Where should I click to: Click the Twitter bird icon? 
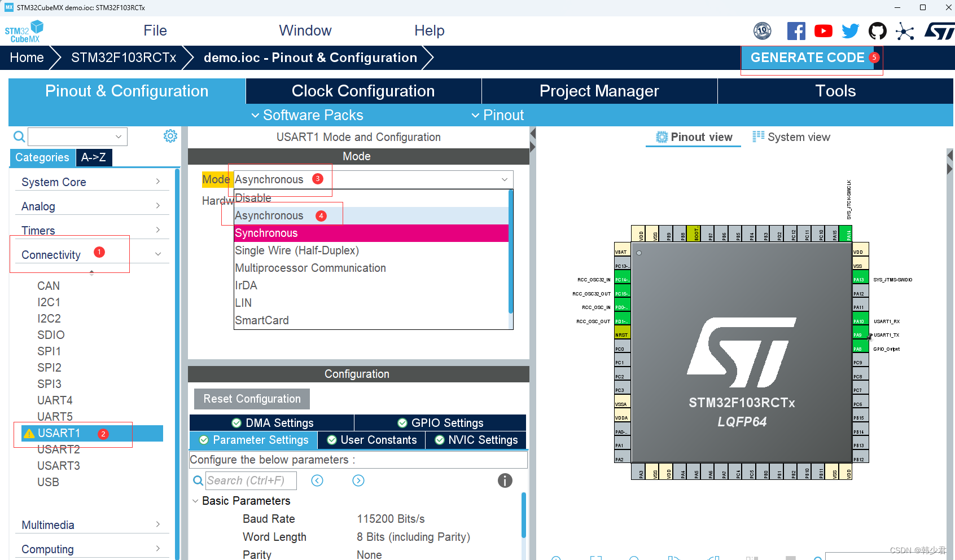click(x=850, y=31)
